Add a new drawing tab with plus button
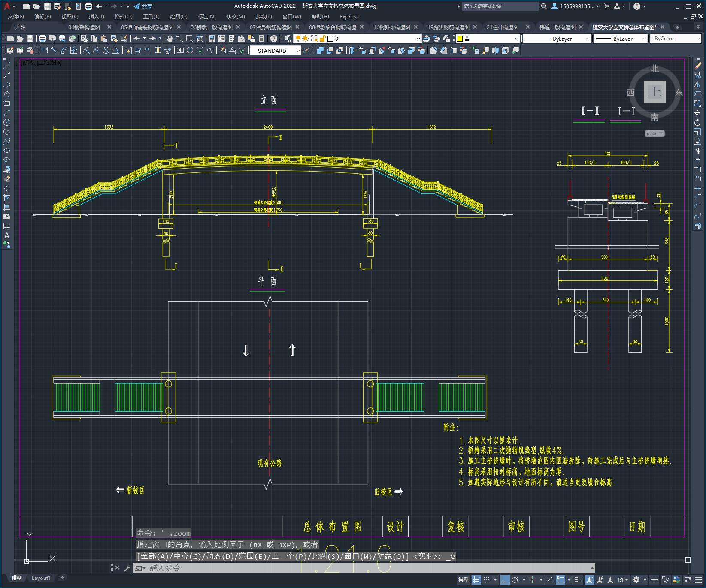The width and height of the screenshot is (706, 588). click(x=678, y=27)
